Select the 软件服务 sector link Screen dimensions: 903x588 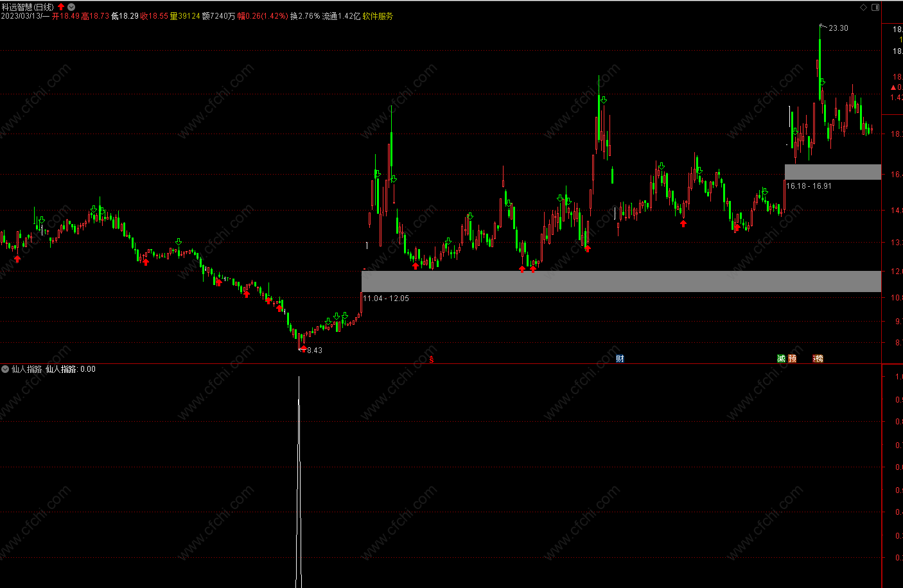378,16
